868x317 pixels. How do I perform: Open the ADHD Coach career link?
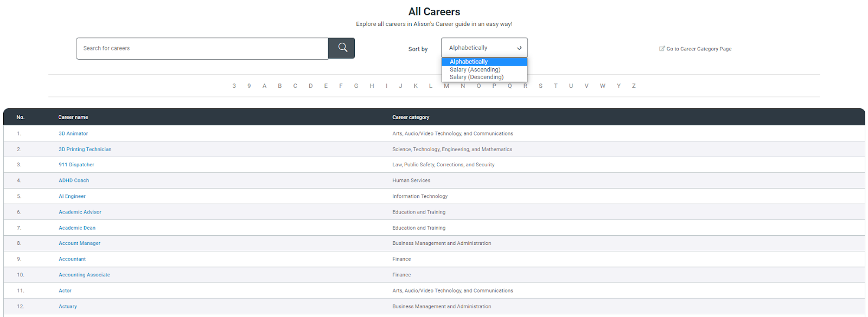pyautogui.click(x=74, y=180)
